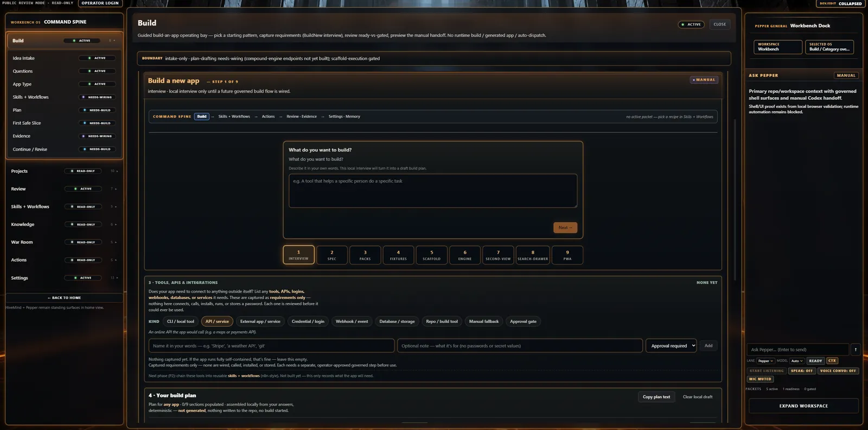The height and width of the screenshot is (430, 868).
Task: Expand the Projects section
Action: pyautogui.click(x=114, y=171)
